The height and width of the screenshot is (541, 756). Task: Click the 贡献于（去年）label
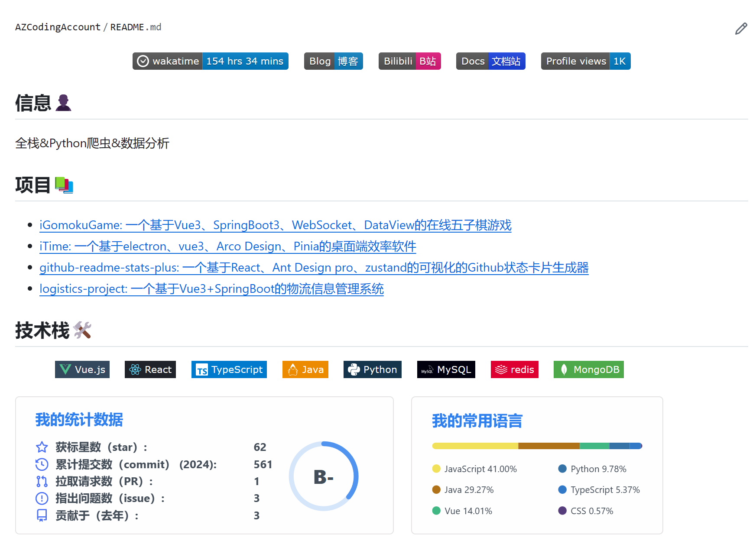pyautogui.click(x=97, y=515)
